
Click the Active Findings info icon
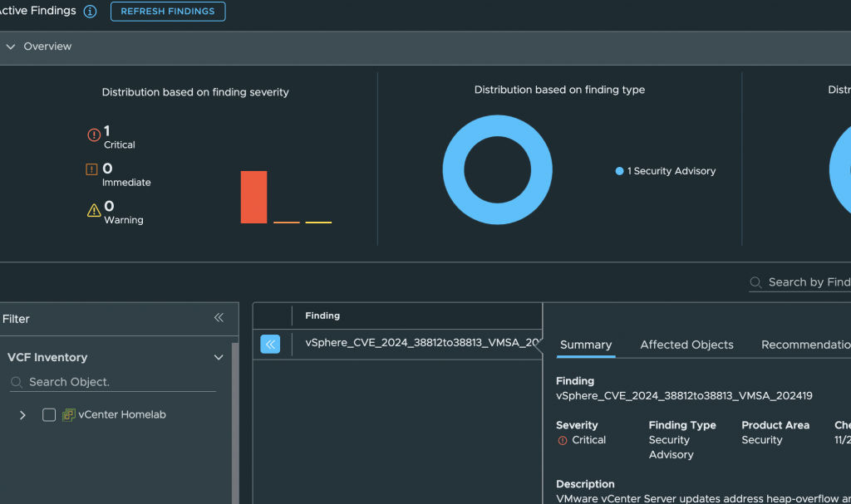[x=90, y=12]
